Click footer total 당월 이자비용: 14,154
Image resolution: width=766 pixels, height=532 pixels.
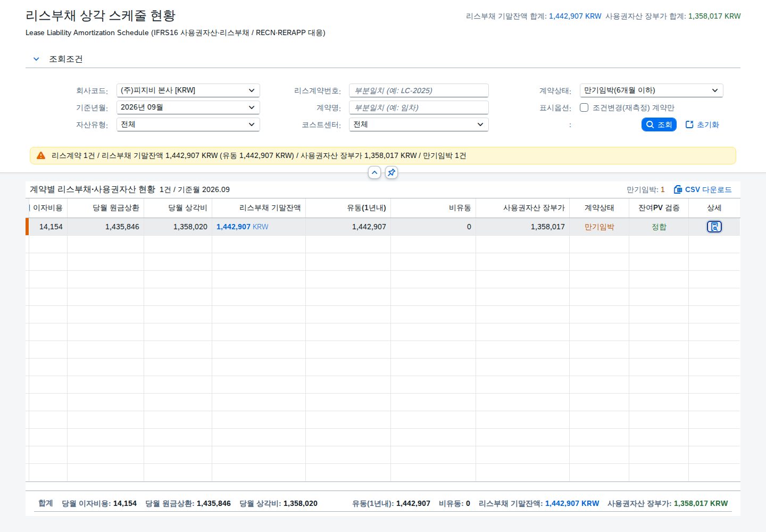click(99, 503)
